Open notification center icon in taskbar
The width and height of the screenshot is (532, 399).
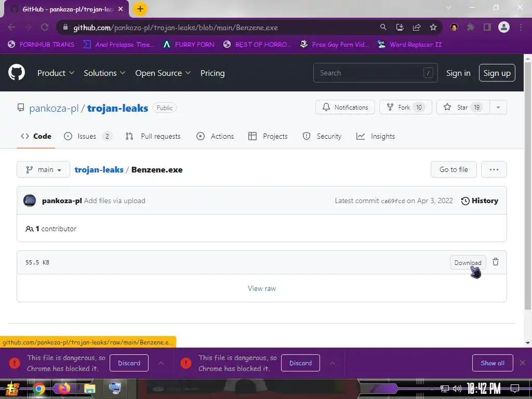515,389
